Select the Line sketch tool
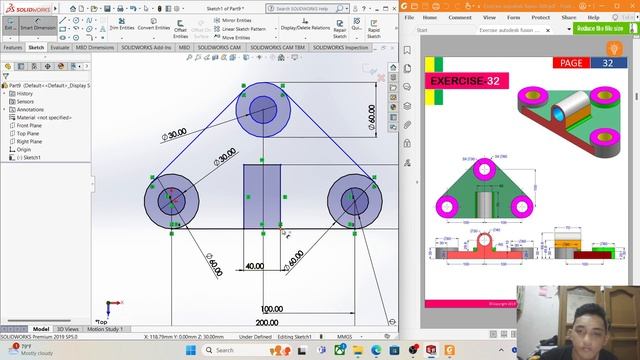 point(62,20)
